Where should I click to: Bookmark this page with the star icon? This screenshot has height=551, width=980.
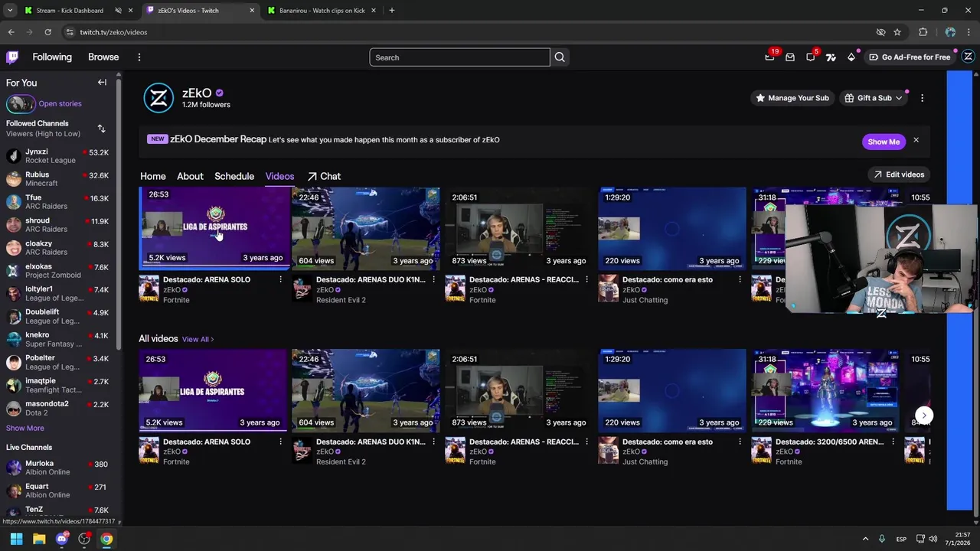tap(897, 32)
